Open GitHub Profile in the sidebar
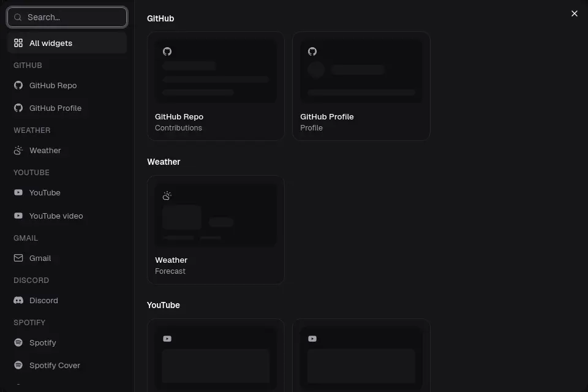 pos(67,108)
